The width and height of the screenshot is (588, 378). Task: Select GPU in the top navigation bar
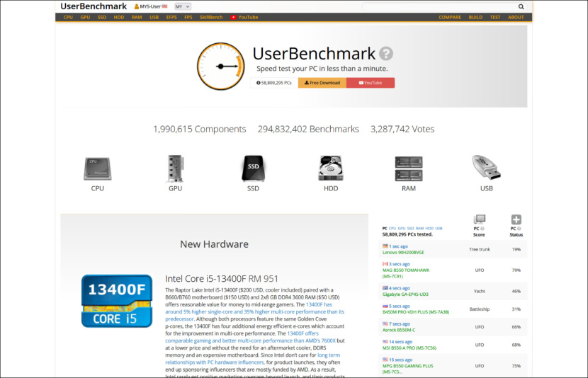[x=85, y=17]
